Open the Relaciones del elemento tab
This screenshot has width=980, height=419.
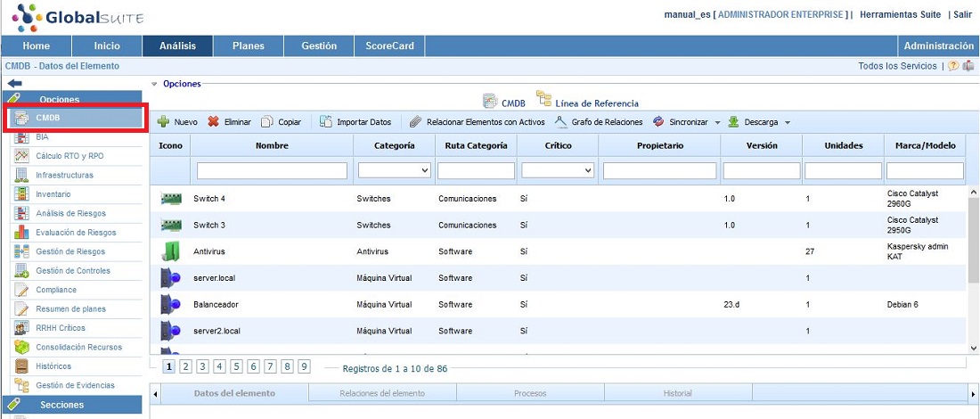coord(382,393)
